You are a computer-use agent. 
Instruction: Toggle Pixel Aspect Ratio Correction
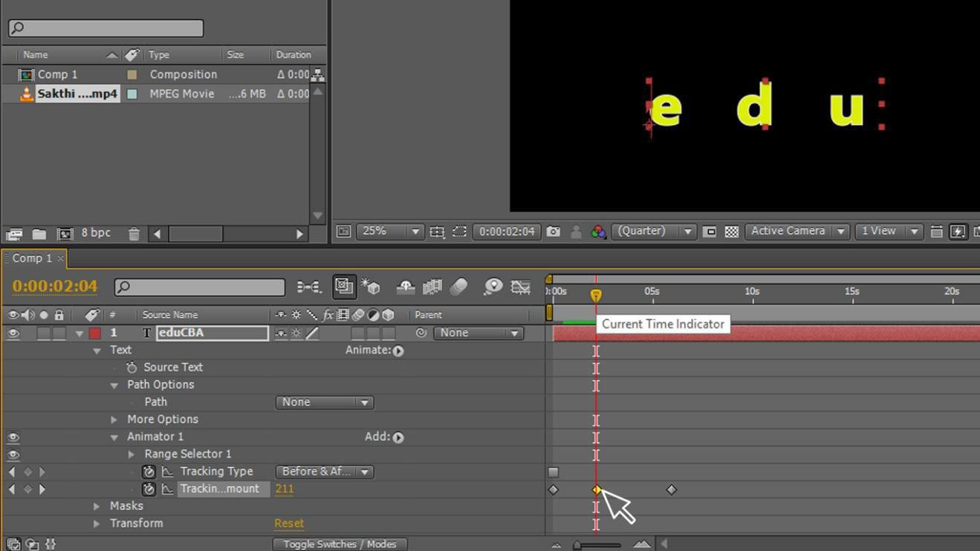coord(937,232)
